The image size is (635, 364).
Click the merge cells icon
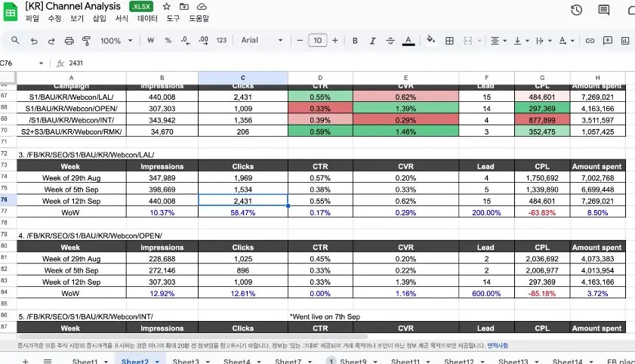(467, 41)
